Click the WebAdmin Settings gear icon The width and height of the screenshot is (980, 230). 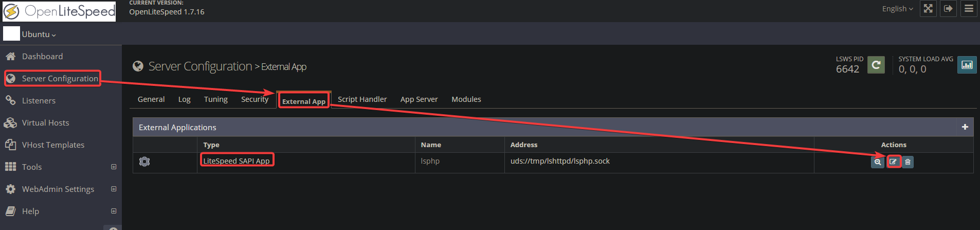[x=10, y=189]
